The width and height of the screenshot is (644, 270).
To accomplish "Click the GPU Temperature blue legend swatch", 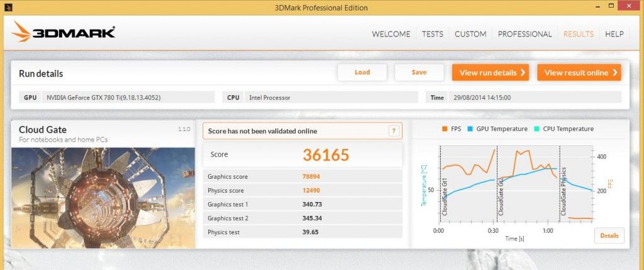I will click(470, 128).
